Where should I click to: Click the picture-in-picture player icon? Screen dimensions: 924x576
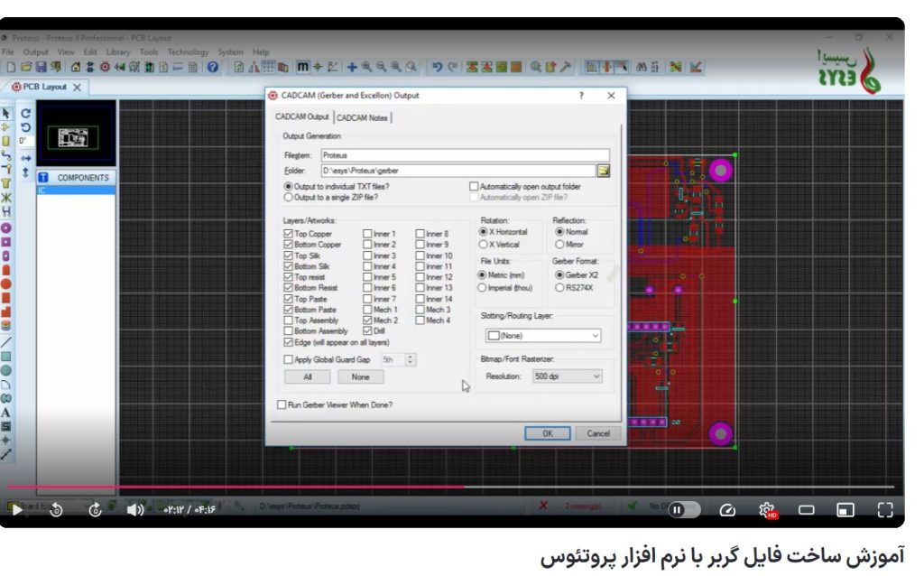(845, 510)
